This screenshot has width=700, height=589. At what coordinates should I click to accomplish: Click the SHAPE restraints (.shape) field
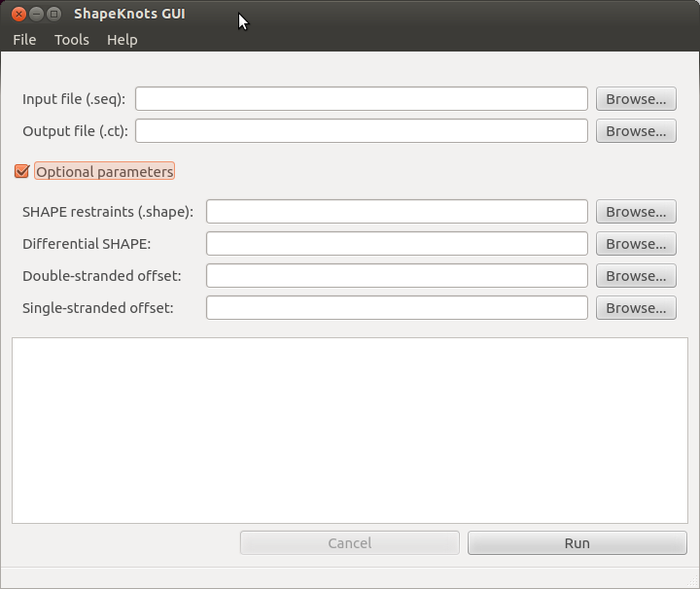[397, 212]
